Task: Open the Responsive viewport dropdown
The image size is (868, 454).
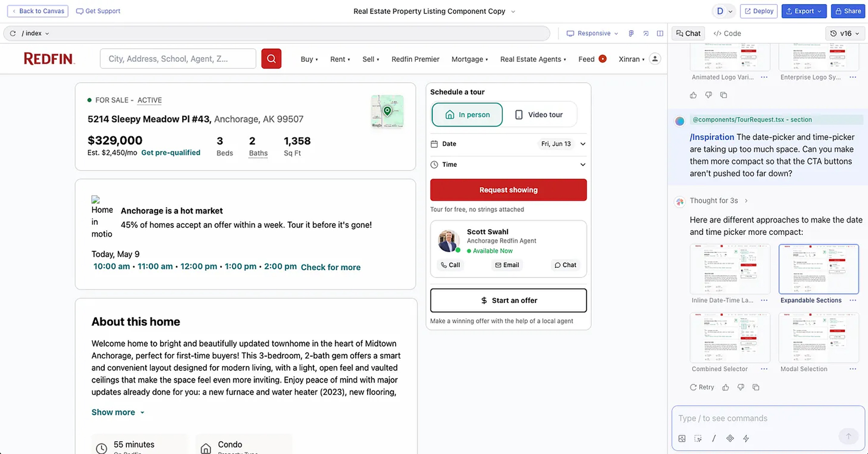Action: click(x=592, y=33)
